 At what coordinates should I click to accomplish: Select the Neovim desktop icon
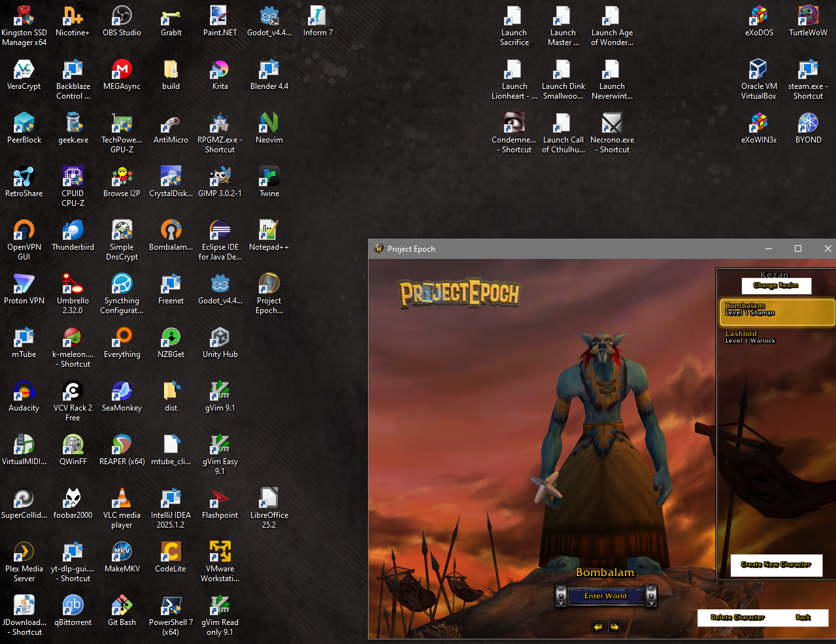(x=269, y=129)
